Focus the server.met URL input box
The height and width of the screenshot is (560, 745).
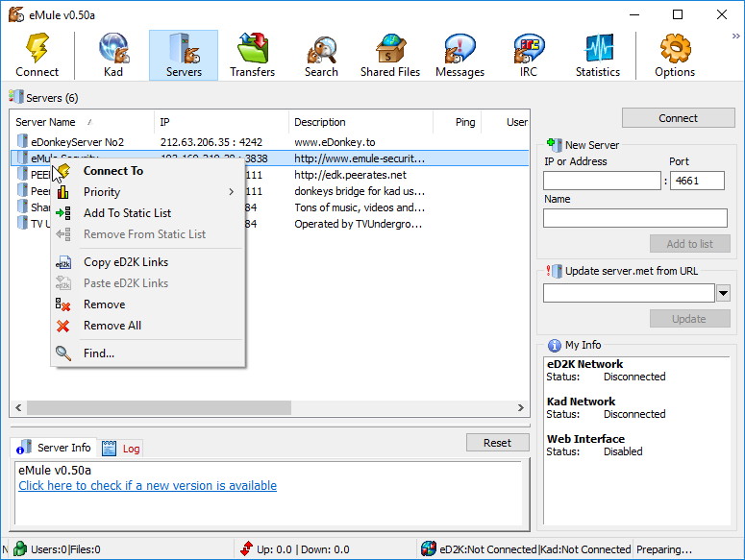point(629,293)
